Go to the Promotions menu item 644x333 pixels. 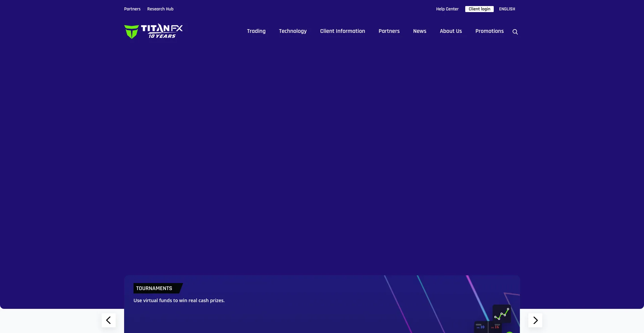489,31
